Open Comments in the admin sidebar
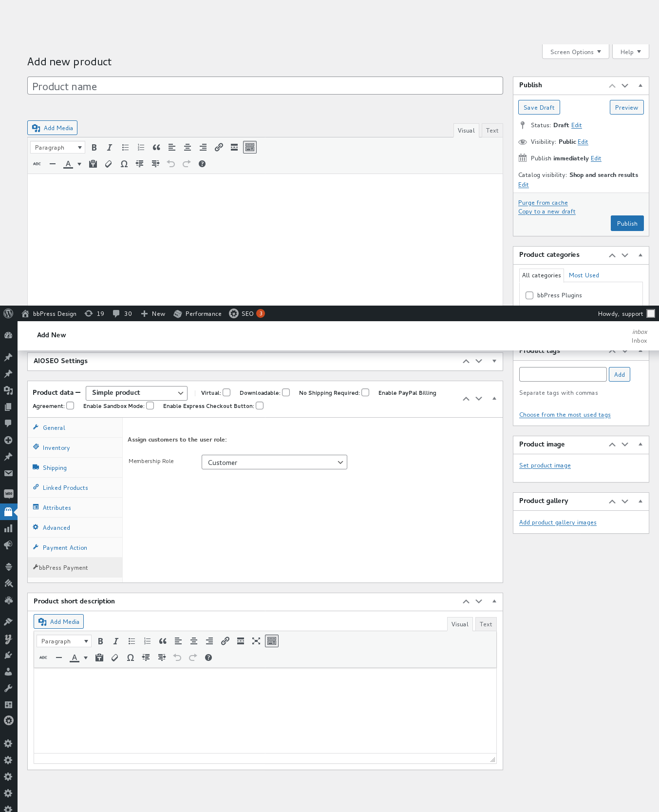Viewport: 659px width, 812px height. (x=8, y=423)
